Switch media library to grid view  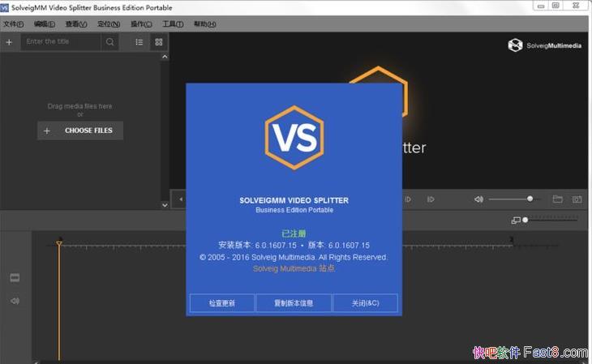159,42
